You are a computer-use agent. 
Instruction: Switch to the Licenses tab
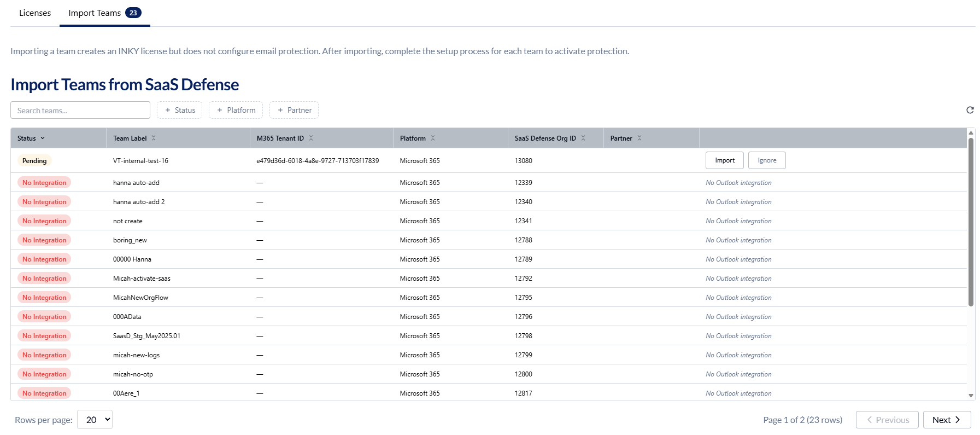point(35,13)
